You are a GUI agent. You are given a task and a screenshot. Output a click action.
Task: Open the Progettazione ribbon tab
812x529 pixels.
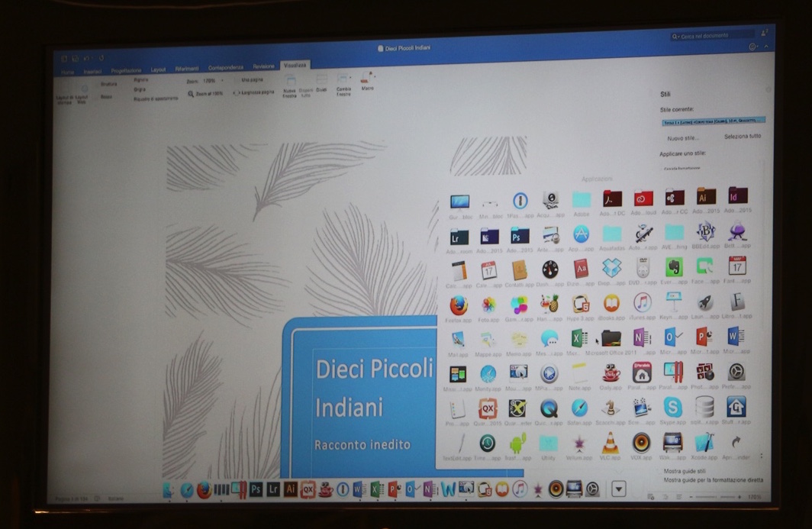[126, 70]
